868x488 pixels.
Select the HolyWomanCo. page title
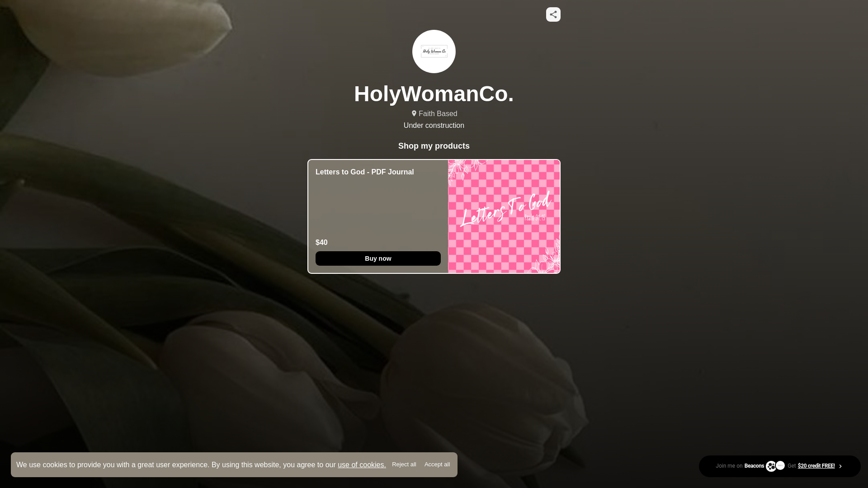[434, 94]
